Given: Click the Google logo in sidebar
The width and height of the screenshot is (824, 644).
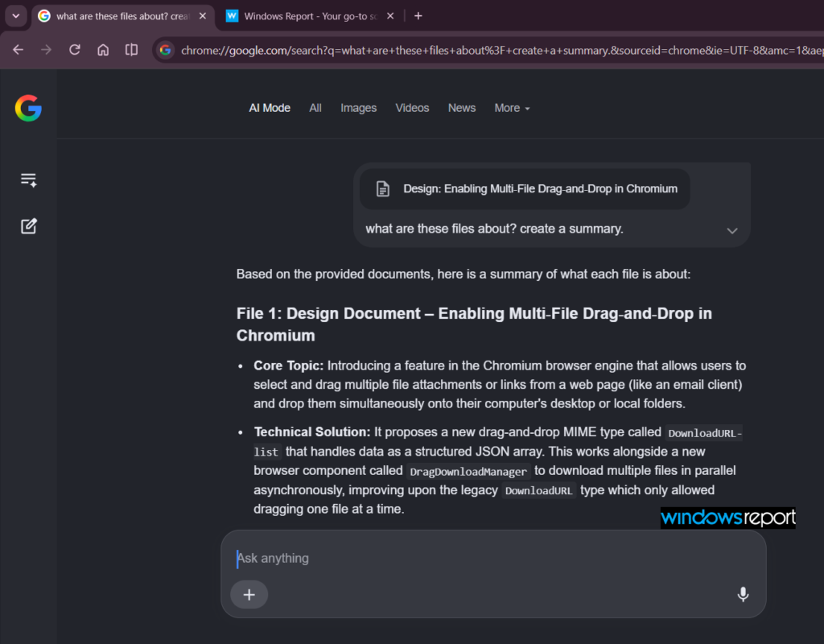Looking at the screenshot, I should (28, 109).
